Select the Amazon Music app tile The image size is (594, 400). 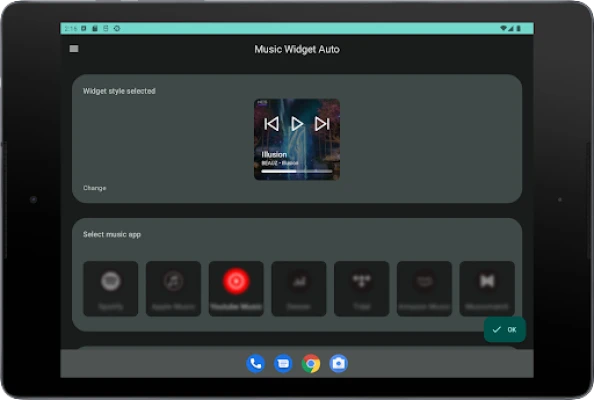424,289
